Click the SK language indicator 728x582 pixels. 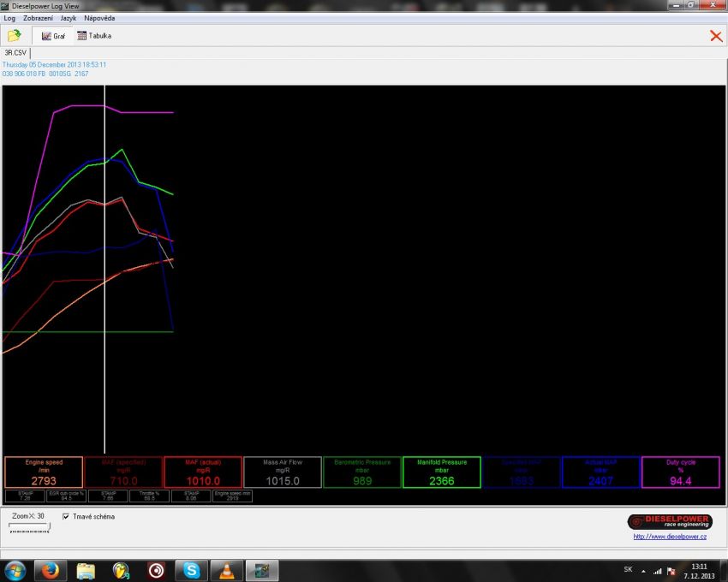628,569
